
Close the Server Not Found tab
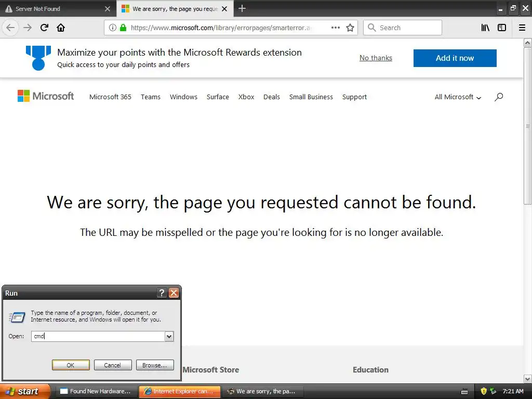coord(108,9)
